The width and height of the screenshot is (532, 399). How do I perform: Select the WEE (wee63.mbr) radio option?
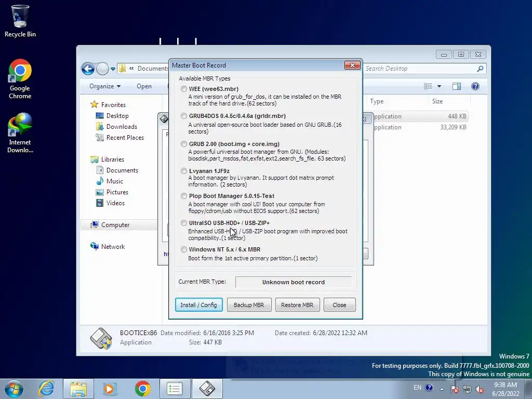click(x=183, y=89)
